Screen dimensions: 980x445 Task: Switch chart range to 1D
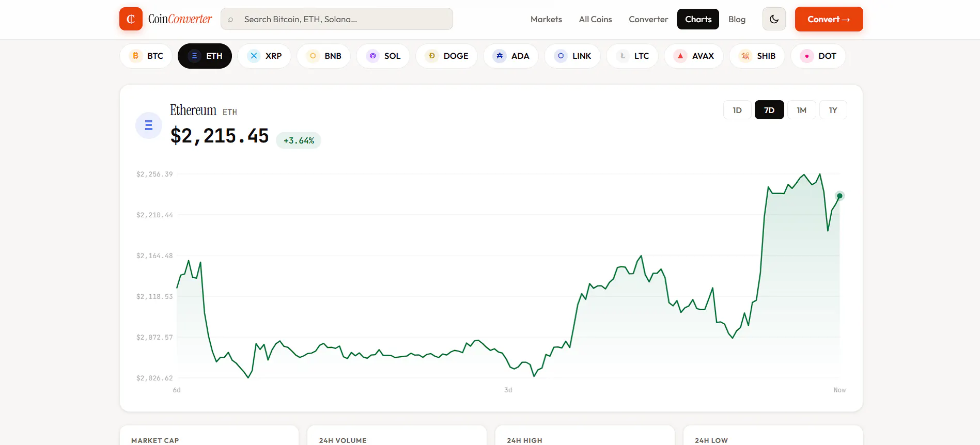click(x=737, y=110)
